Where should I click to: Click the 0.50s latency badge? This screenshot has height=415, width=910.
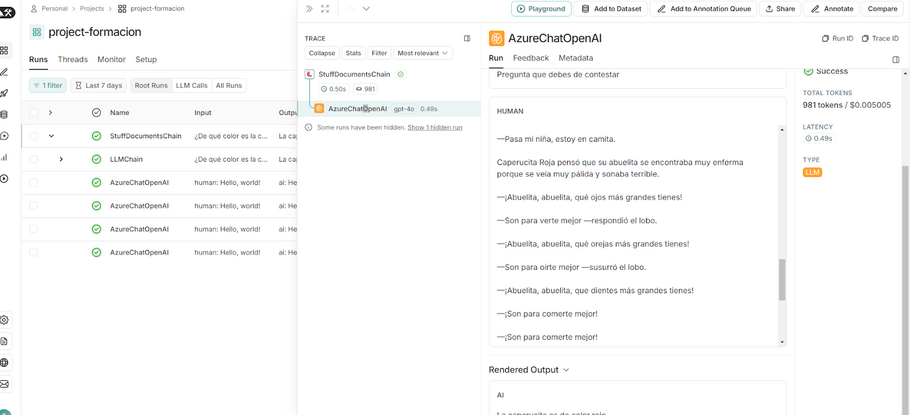tap(333, 89)
